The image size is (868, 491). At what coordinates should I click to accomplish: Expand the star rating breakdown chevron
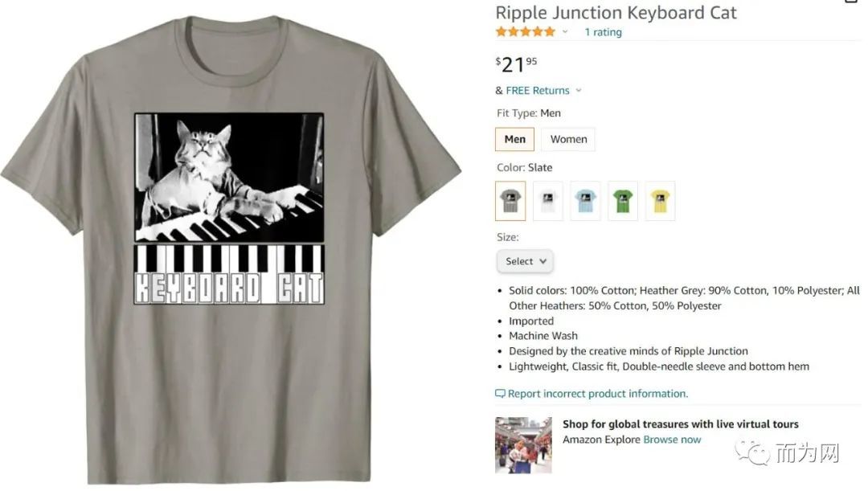[x=565, y=32]
